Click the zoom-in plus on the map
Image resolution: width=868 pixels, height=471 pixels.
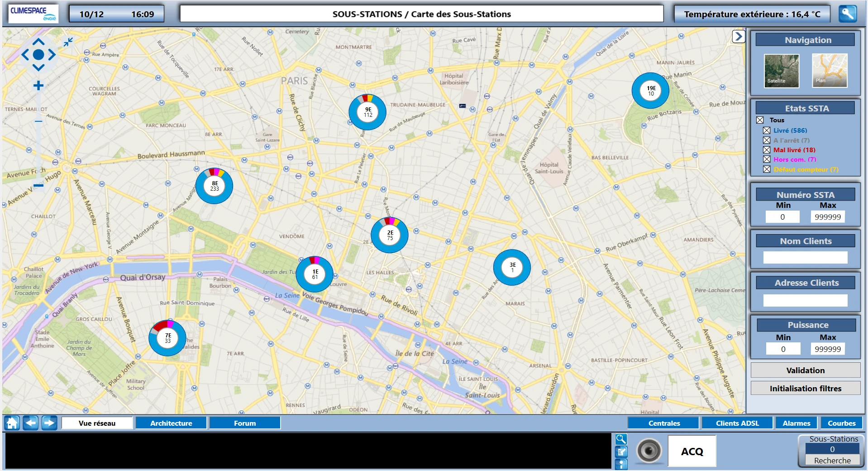(x=38, y=85)
